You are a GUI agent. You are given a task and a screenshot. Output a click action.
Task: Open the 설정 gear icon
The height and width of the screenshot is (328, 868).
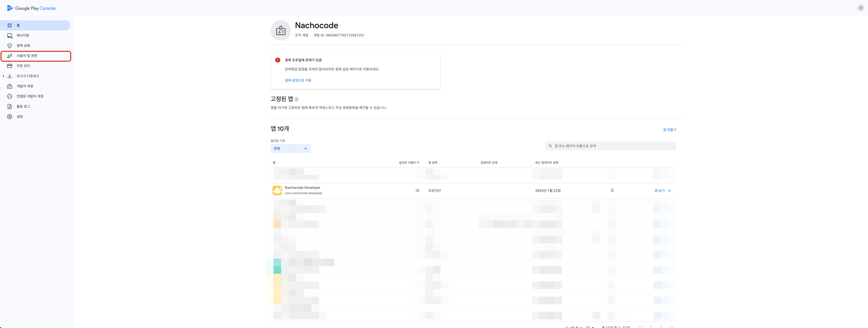10,116
